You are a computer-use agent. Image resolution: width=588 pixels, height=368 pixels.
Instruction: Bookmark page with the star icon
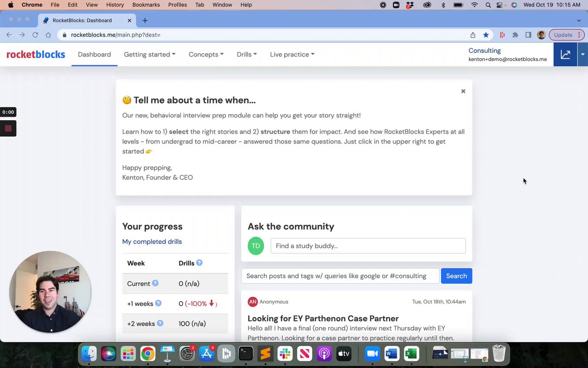(486, 35)
